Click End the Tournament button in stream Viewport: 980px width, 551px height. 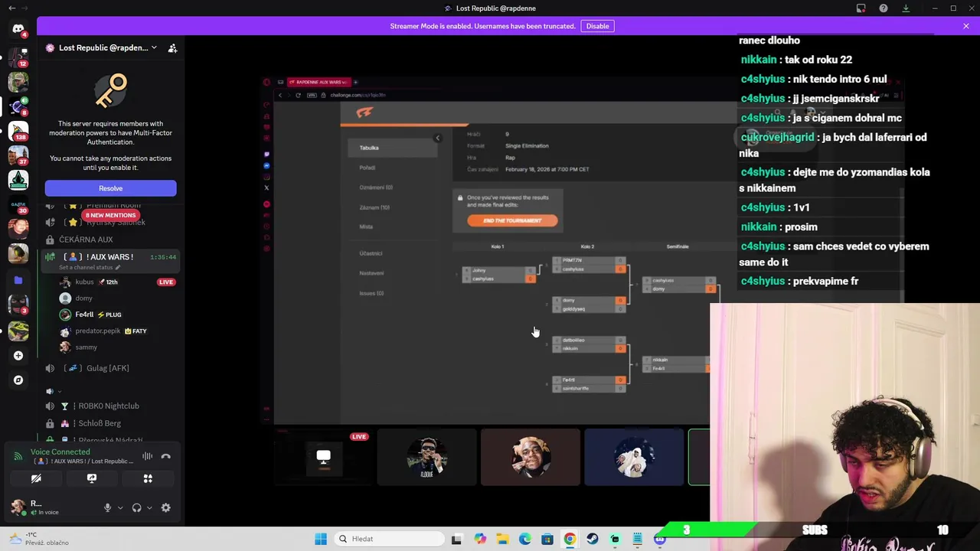512,220
